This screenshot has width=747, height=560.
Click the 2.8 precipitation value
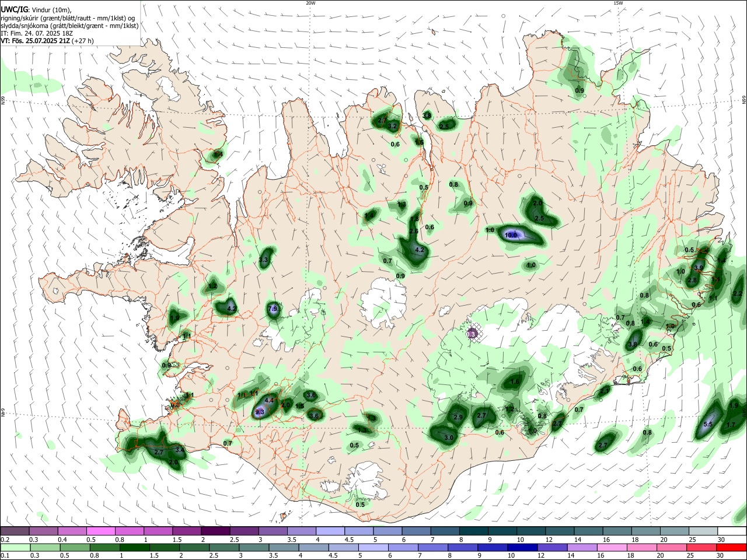click(x=693, y=281)
